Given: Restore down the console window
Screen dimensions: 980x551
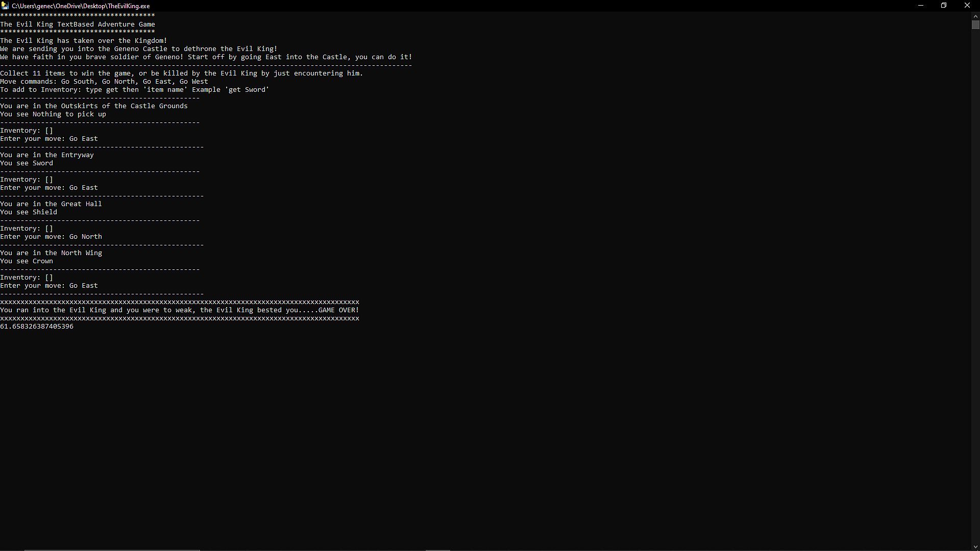Looking at the screenshot, I should (x=944, y=6).
